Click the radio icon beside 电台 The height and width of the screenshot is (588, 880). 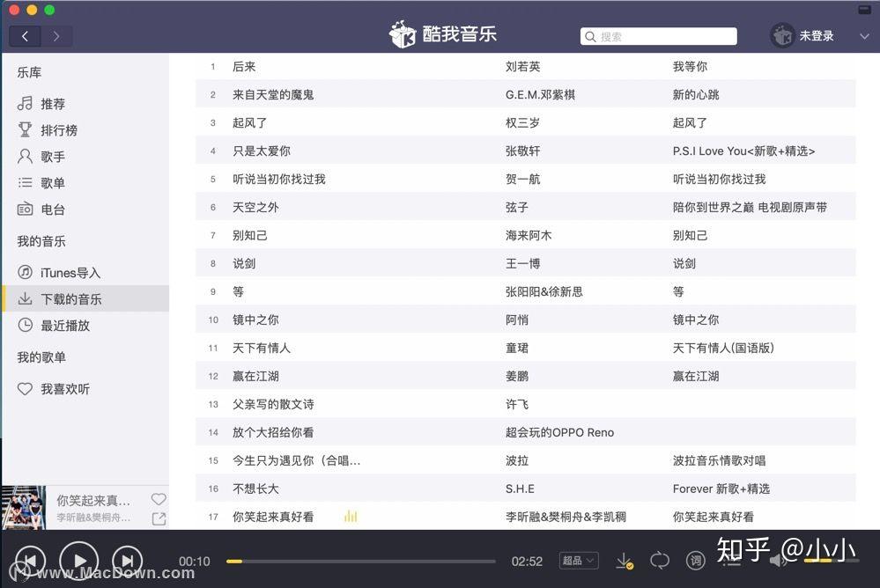coord(25,209)
